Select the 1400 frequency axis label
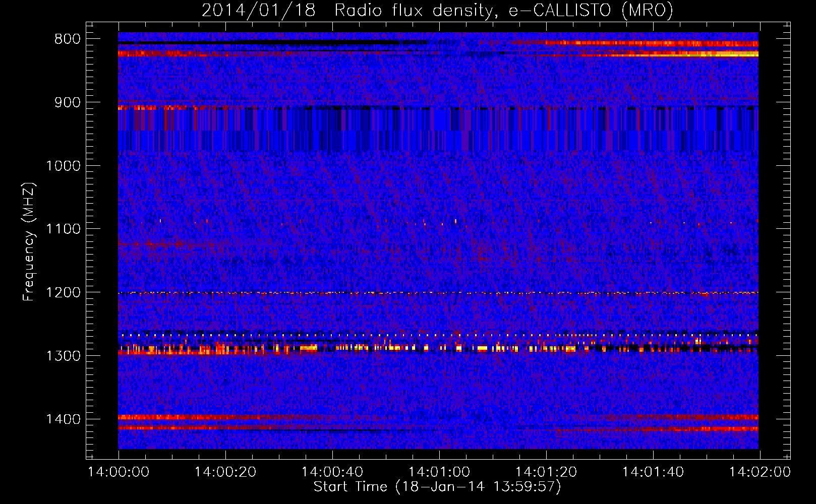 63,419
